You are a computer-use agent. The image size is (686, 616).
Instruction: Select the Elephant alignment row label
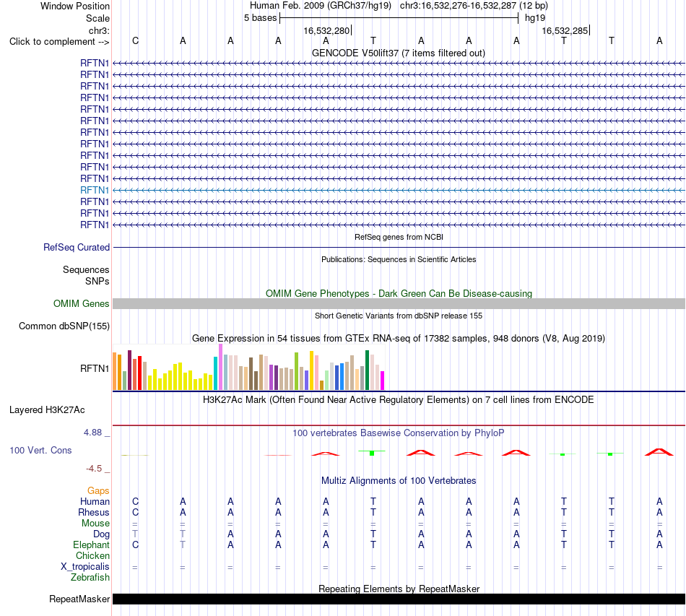pos(91,545)
